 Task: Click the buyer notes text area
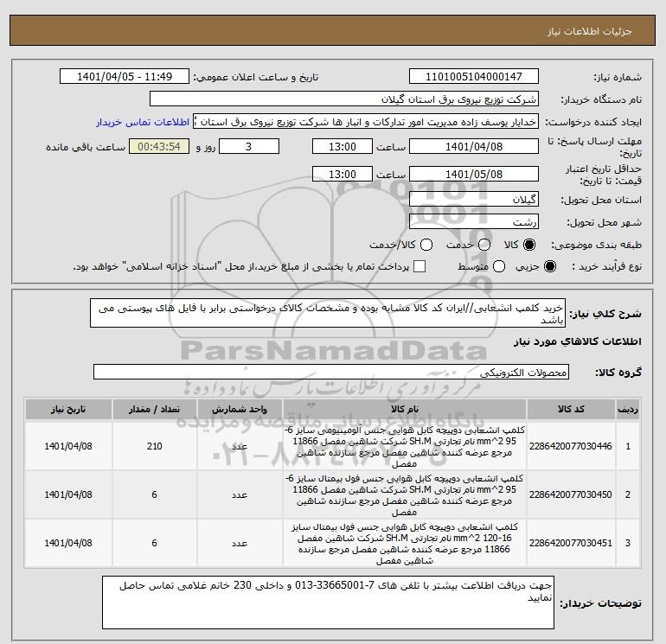[328, 603]
